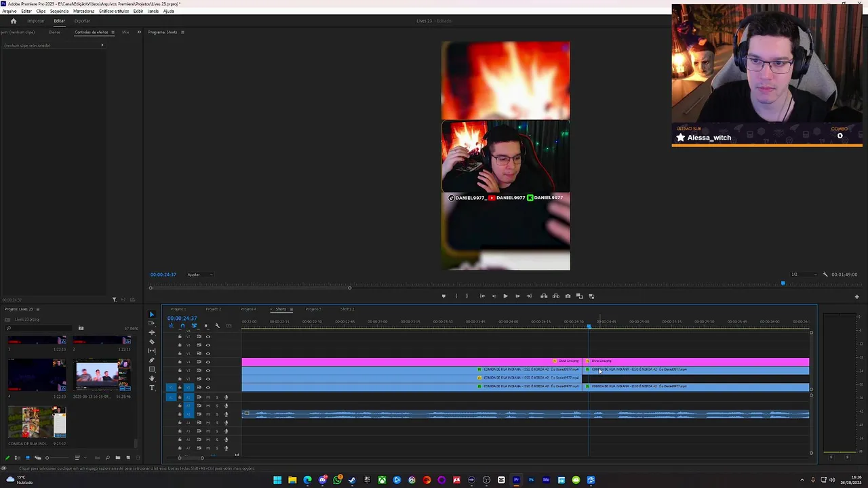This screenshot has height=488, width=868.
Task: Toggle snap in timeline (magnet icon)
Action: coord(182,326)
